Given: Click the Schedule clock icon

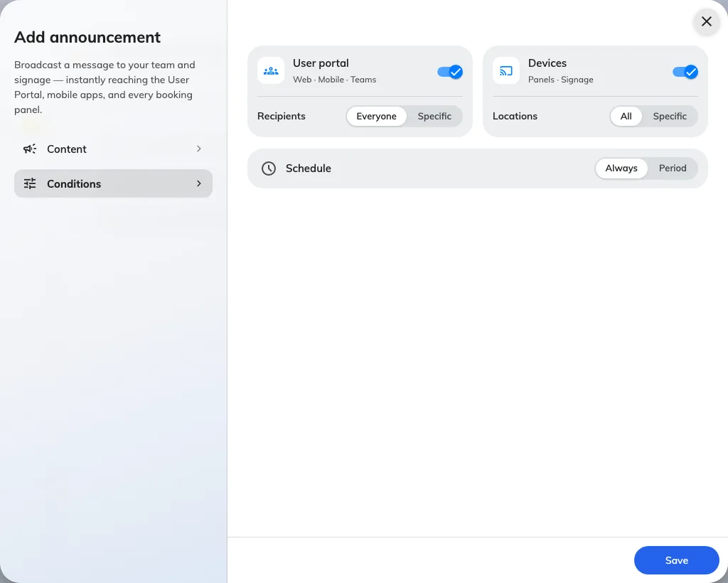Looking at the screenshot, I should (268, 169).
